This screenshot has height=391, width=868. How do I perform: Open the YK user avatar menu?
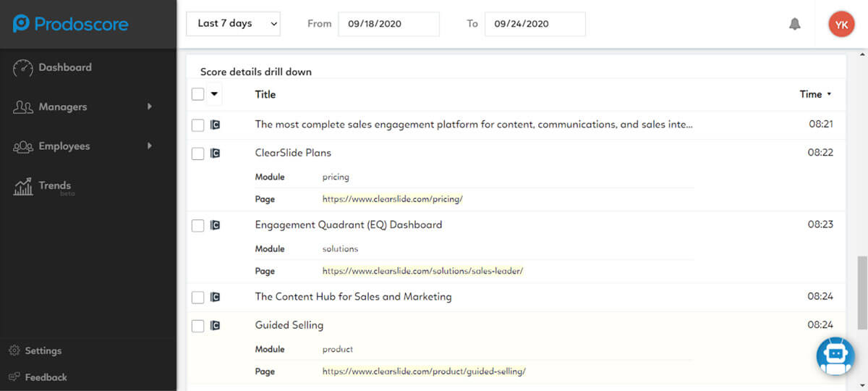pos(841,24)
